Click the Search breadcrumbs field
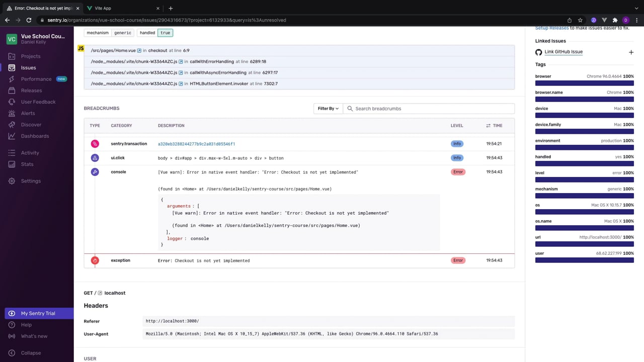The height and width of the screenshot is (362, 644). tap(429, 109)
